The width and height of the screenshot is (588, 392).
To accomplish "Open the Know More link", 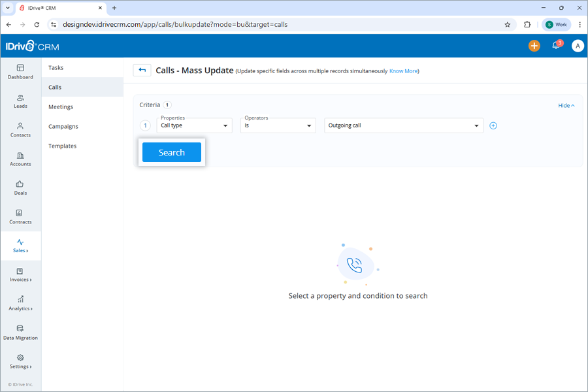I will click(x=403, y=71).
